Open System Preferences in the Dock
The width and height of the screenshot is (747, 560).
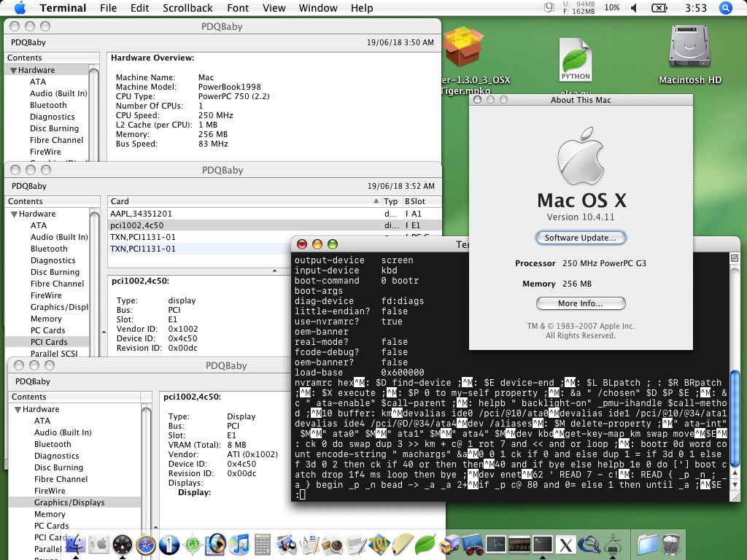(x=99, y=544)
